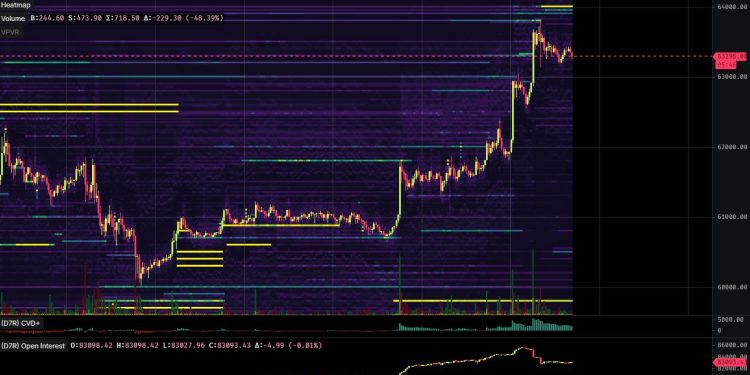Click the 64000.00 price axis label
The width and height of the screenshot is (750, 375).
(x=732, y=7)
